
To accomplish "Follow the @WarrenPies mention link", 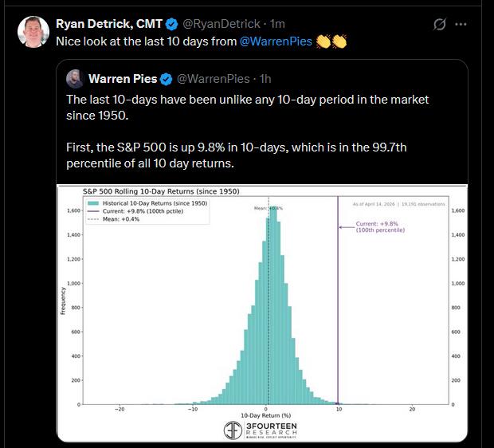I will [x=276, y=41].
